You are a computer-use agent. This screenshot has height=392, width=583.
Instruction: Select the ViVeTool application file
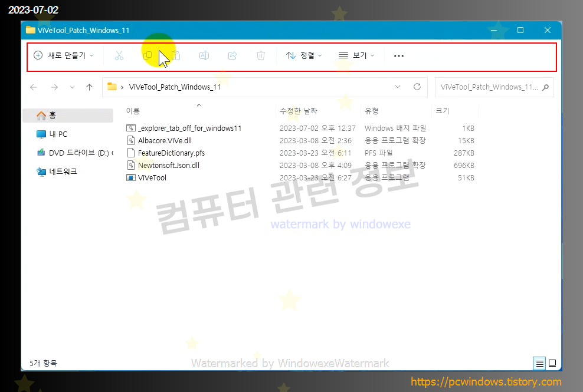coord(152,177)
